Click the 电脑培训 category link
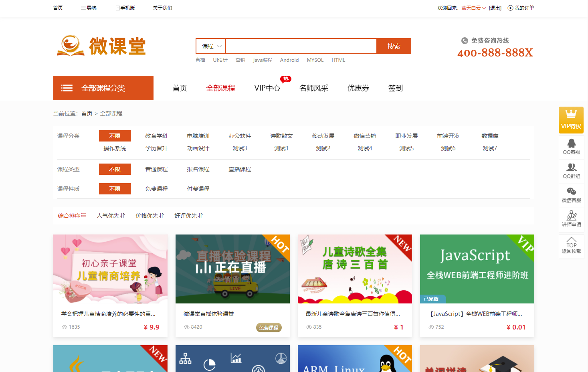Screen dimensions: 588x372 (198, 136)
